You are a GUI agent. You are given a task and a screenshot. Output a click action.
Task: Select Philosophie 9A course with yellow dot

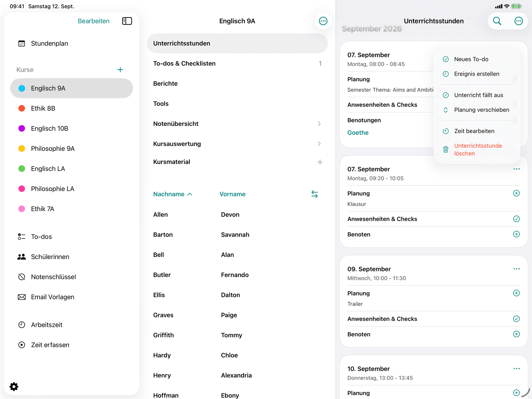tap(71, 149)
